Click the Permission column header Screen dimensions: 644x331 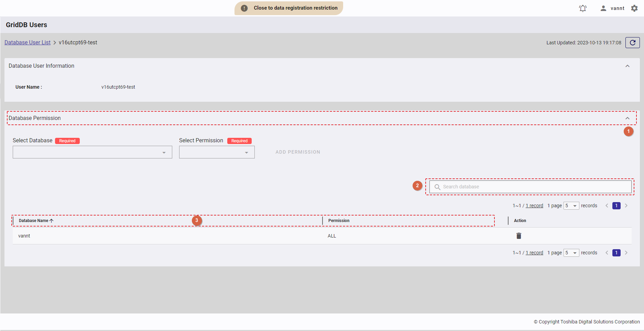[339, 221]
